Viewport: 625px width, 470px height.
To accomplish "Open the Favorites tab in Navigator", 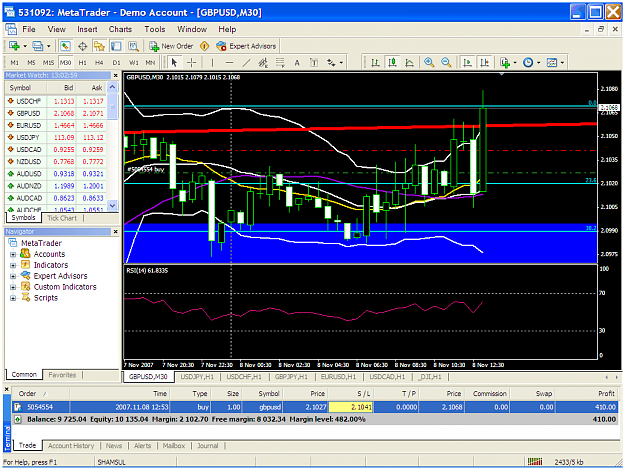I will [62, 375].
